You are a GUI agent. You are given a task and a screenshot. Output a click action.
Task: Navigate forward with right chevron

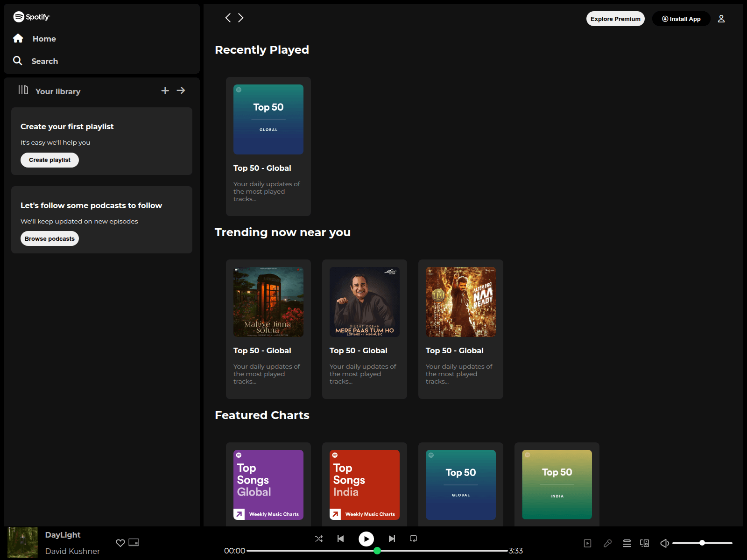[241, 18]
